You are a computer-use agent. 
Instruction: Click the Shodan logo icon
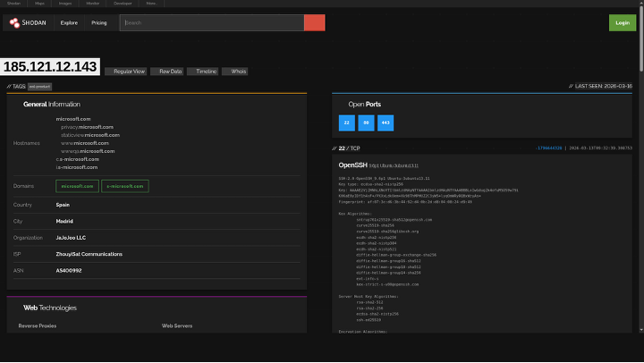coord(16,22)
